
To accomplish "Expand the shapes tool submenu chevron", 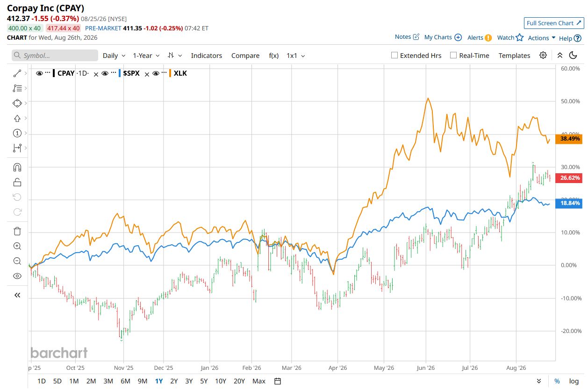I will [x=25, y=103].
